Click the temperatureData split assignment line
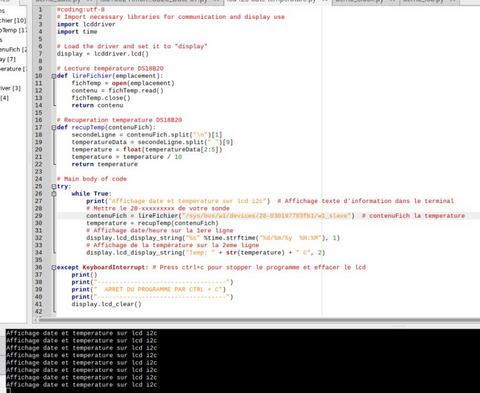The height and width of the screenshot is (393, 480). [x=152, y=142]
